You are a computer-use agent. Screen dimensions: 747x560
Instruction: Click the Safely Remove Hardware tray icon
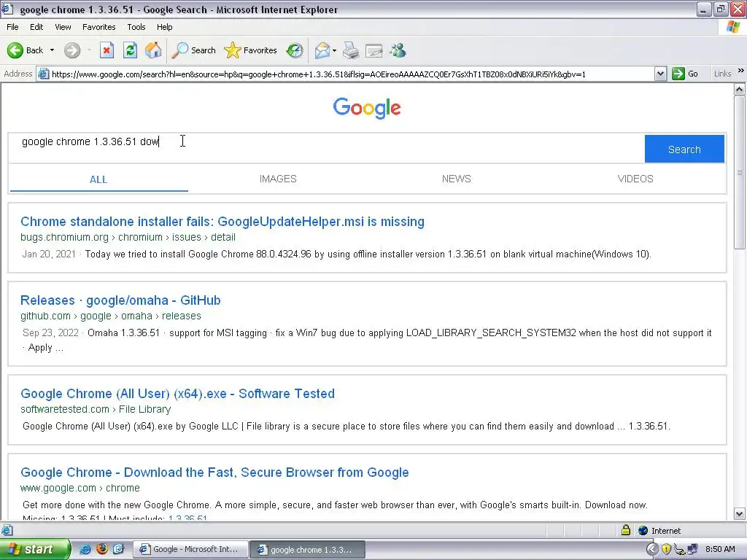679,550
